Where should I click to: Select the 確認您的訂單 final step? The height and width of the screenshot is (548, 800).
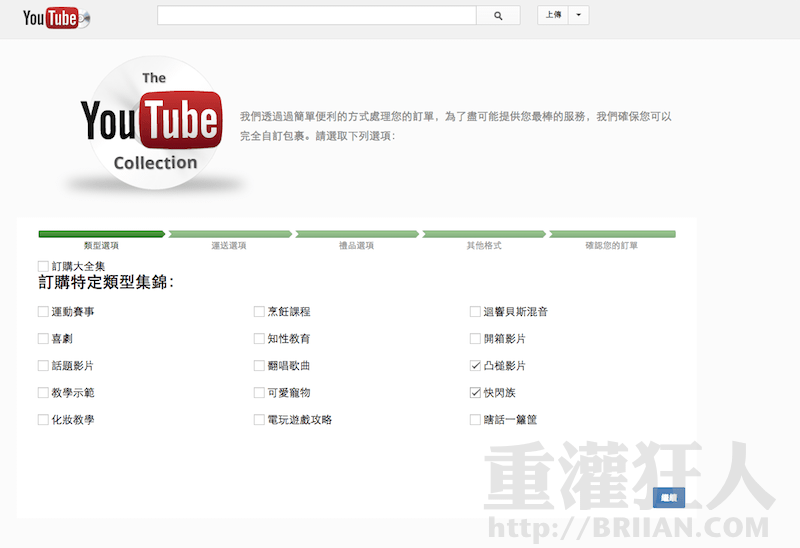(x=611, y=235)
